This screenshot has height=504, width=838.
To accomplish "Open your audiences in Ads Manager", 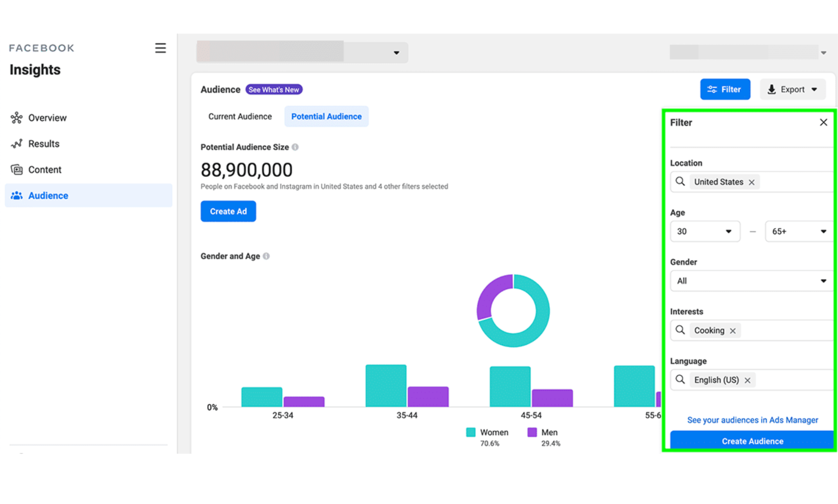I will coord(752,420).
